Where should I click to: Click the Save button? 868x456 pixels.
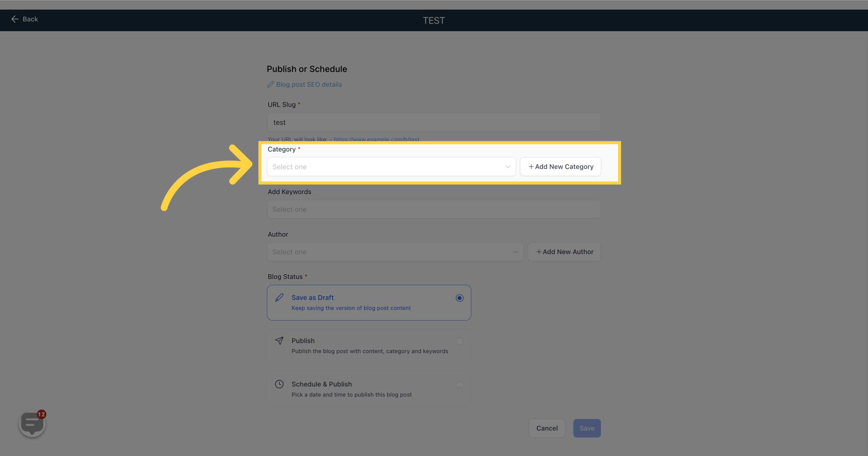pos(587,428)
